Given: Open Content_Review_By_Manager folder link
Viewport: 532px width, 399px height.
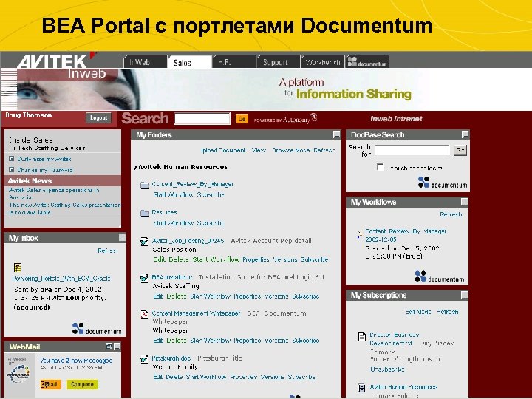Looking at the screenshot, I should click(x=193, y=184).
